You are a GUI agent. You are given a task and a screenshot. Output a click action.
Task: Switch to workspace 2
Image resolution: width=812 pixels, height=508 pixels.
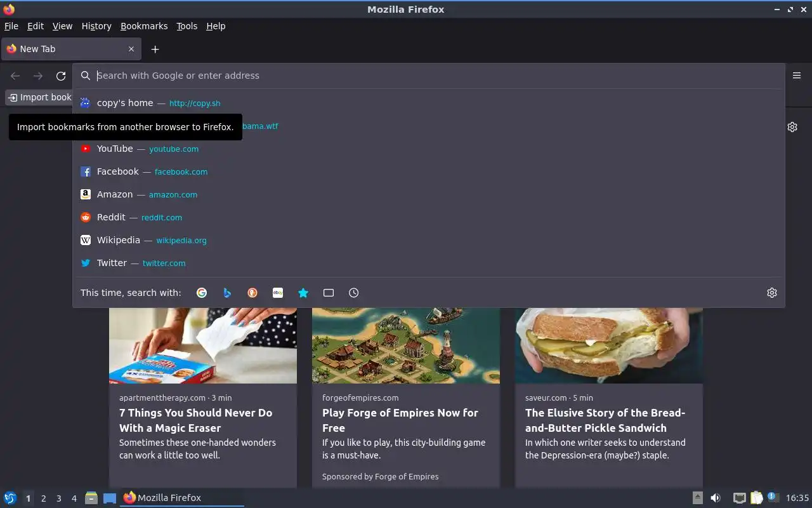pyautogui.click(x=43, y=498)
